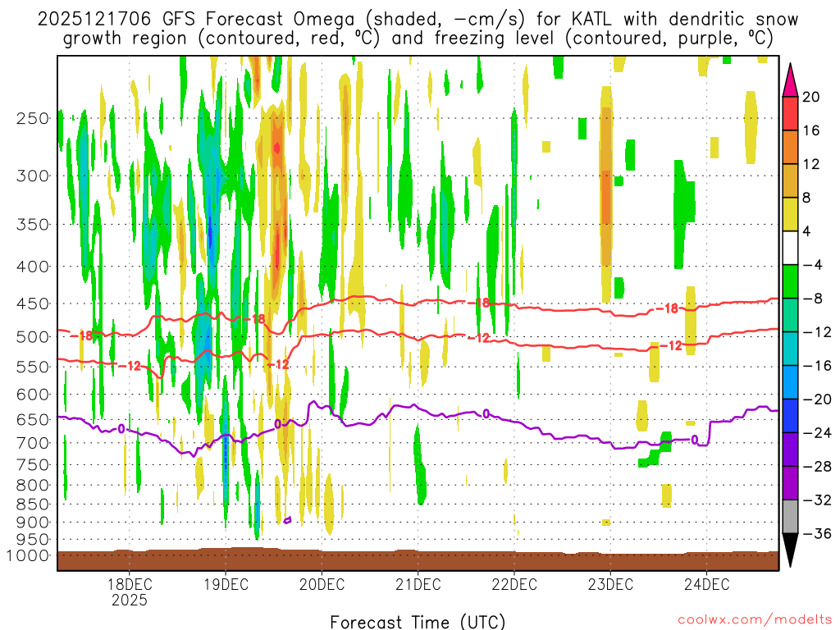The image size is (840, 630).
Task: Select the 22DEC tick label
Action: click(x=514, y=584)
